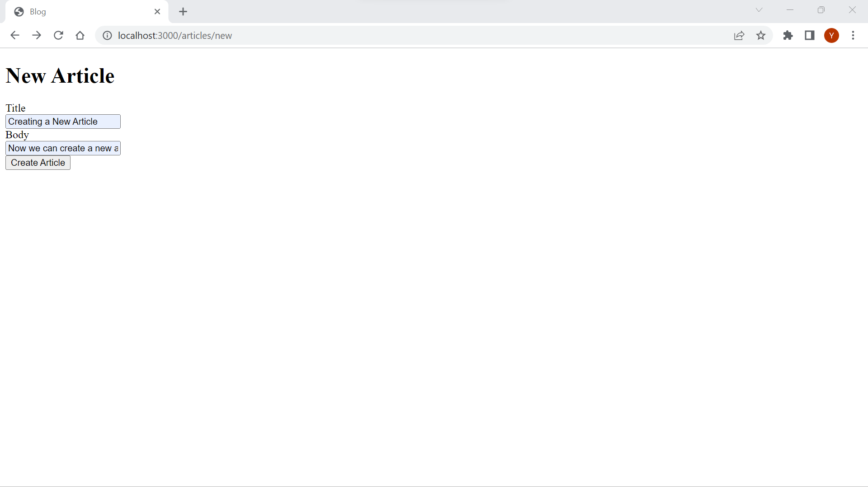Expand the tab search dropdown arrow

point(759,10)
